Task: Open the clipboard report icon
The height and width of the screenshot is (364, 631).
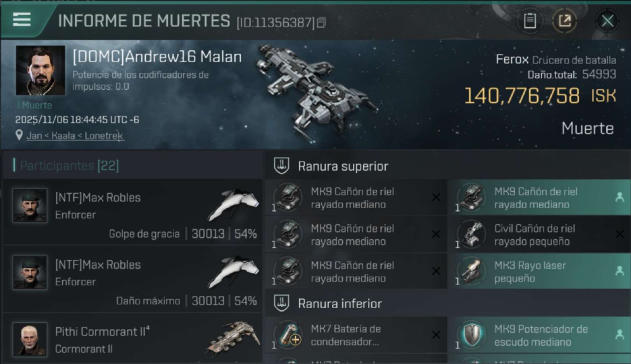Action: coord(530,21)
